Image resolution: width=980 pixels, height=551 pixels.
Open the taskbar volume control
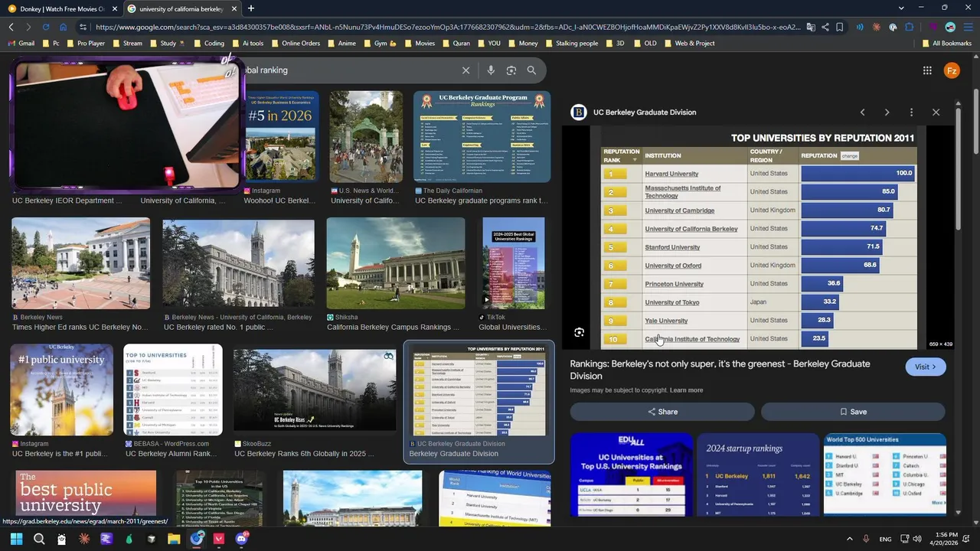tap(917, 539)
